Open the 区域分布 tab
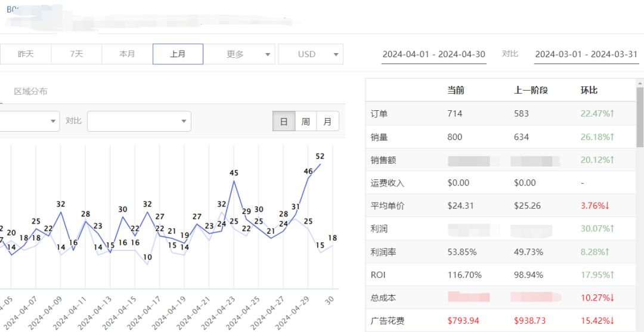This screenshot has height=332, width=644. [x=30, y=91]
